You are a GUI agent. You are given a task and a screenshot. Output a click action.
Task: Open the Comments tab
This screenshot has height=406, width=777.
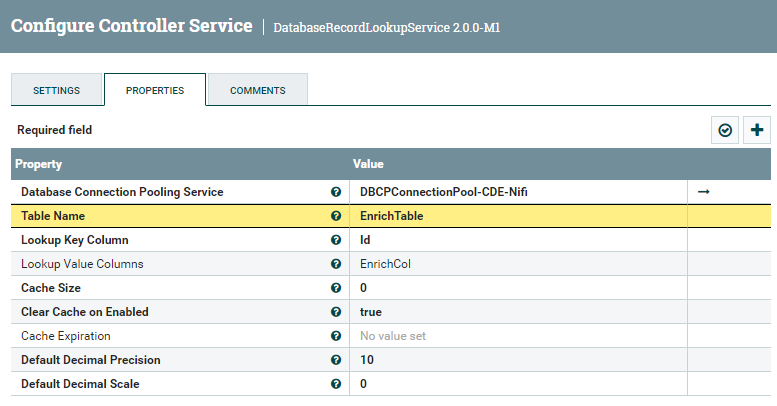pos(257,90)
